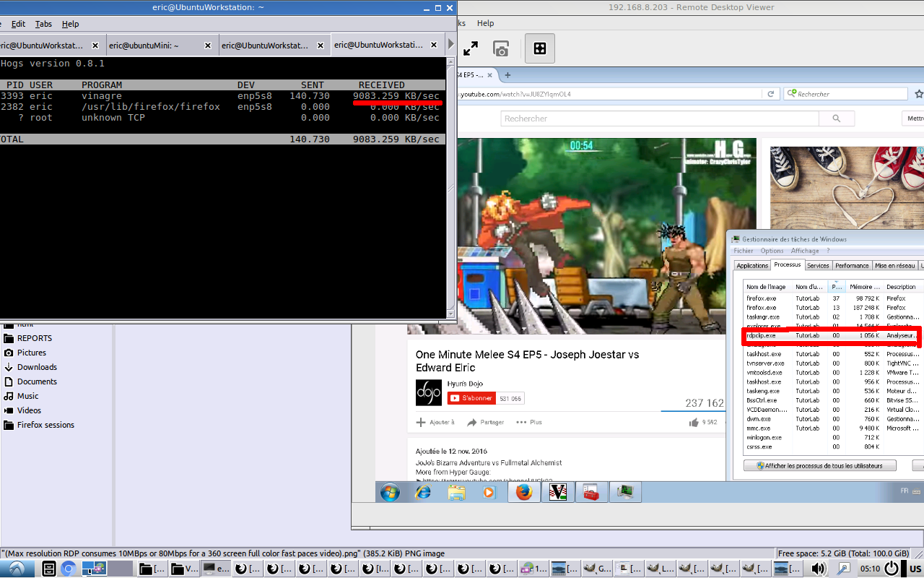Image resolution: width=924 pixels, height=578 pixels.
Task: Click the Windows Start orb on remote desktop
Action: [x=390, y=492]
